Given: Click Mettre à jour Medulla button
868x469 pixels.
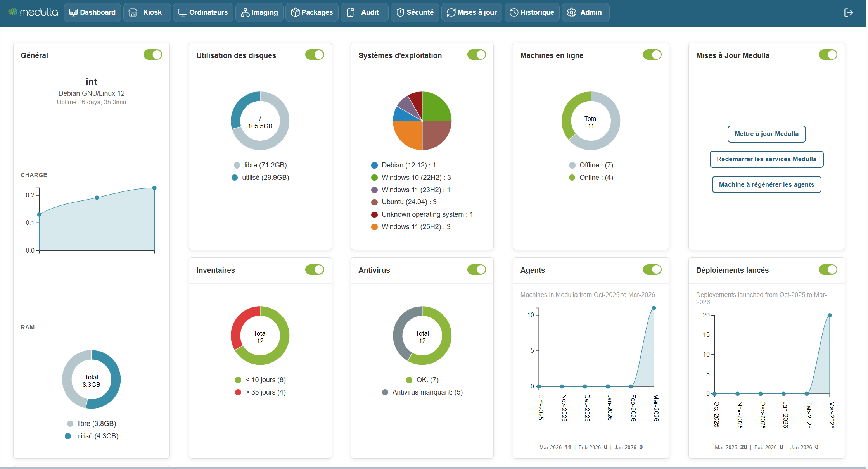Looking at the screenshot, I should coord(766,134).
